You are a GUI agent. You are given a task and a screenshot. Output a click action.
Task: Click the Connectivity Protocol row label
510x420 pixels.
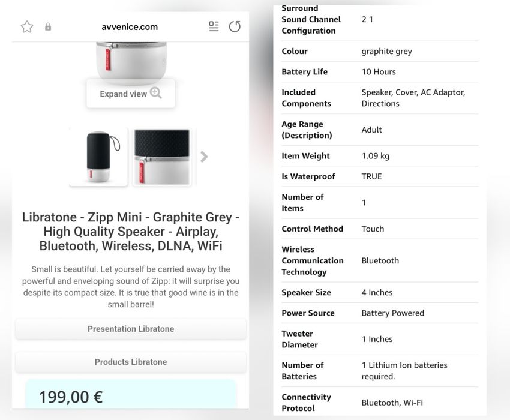point(306,403)
